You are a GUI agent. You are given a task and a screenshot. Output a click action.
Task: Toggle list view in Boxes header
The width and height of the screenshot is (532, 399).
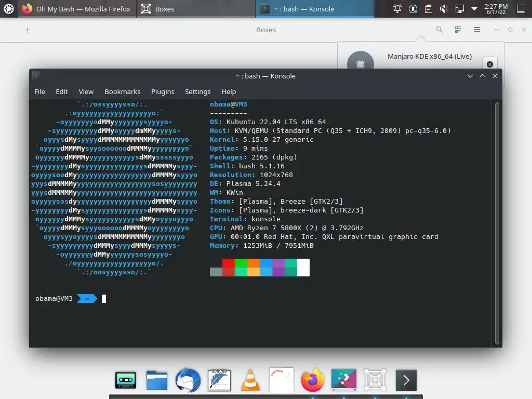point(458,30)
